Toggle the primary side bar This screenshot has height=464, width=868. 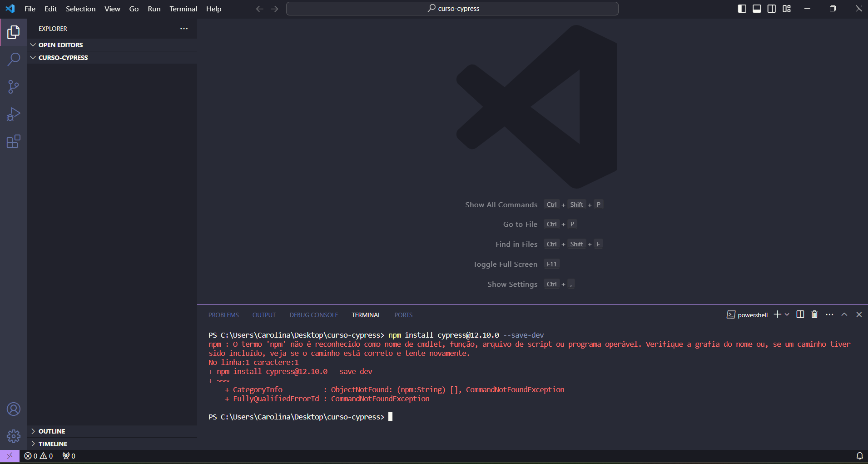pos(742,9)
